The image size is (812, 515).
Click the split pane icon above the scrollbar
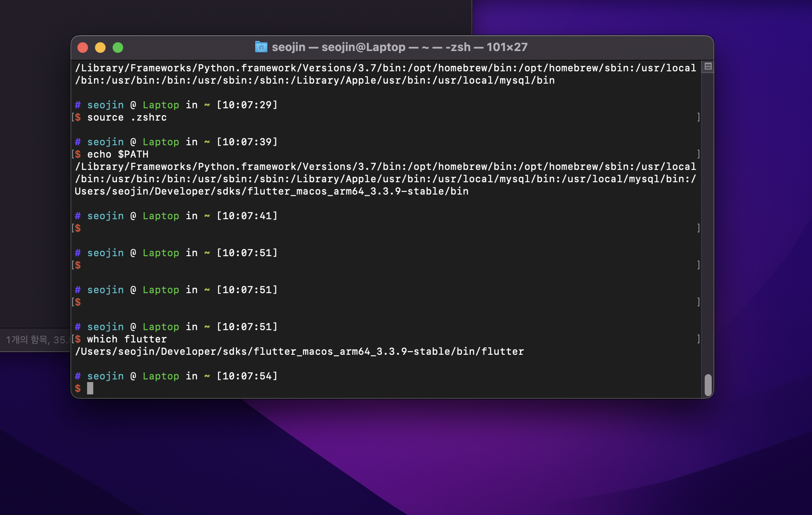(x=708, y=66)
